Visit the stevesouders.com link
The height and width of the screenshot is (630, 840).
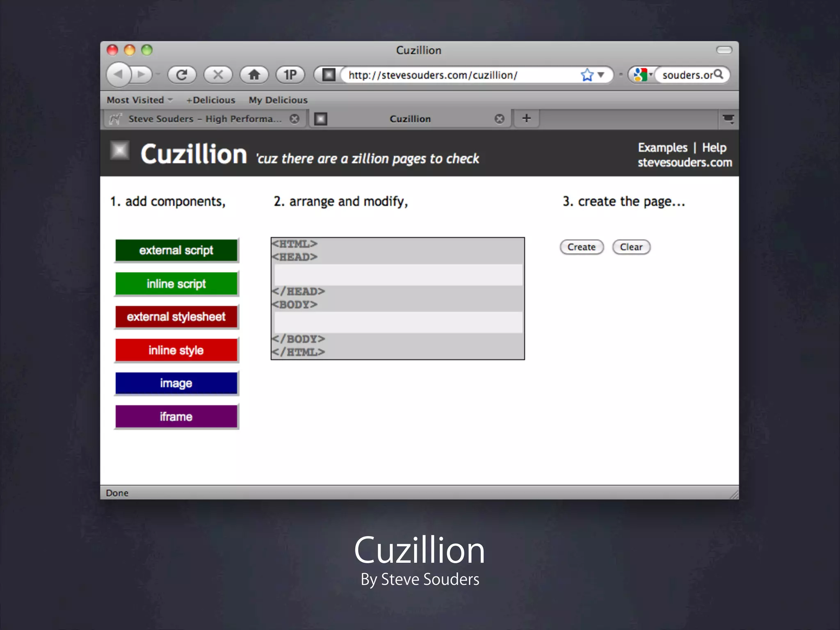pyautogui.click(x=685, y=162)
